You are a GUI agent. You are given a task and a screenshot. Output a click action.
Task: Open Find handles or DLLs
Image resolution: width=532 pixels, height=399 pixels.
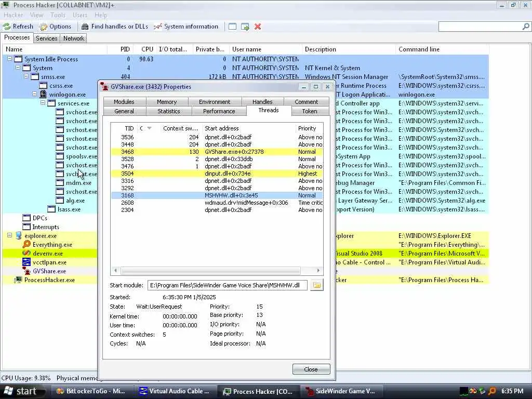115,26
